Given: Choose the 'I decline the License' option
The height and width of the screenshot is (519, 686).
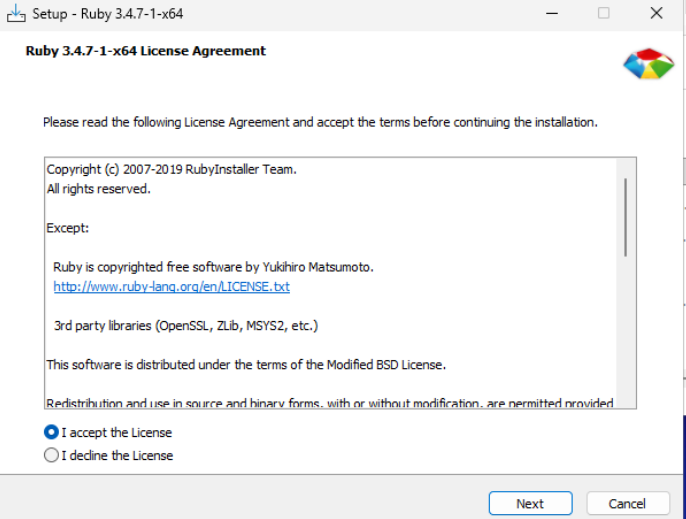Looking at the screenshot, I should click(x=52, y=455).
